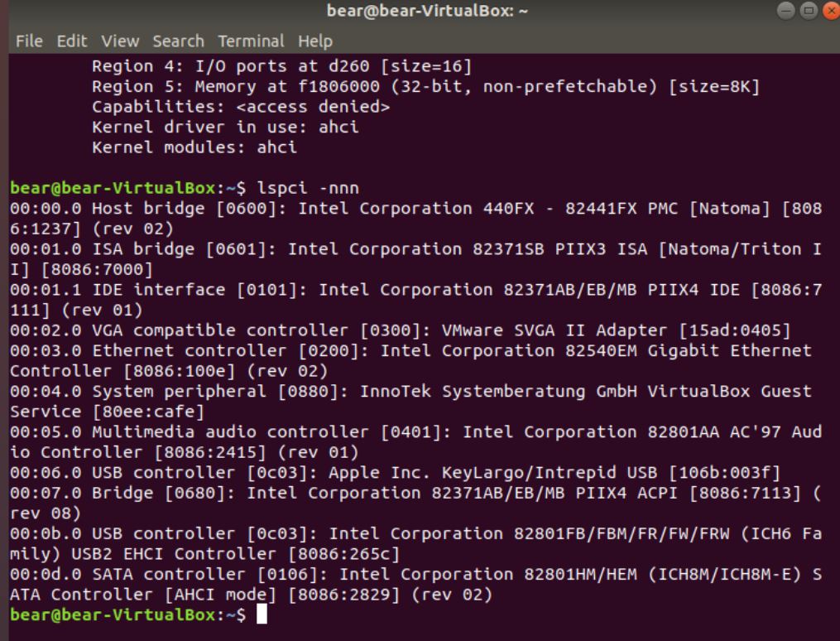
Task: Maximize the terminal window
Action: pyautogui.click(x=809, y=10)
